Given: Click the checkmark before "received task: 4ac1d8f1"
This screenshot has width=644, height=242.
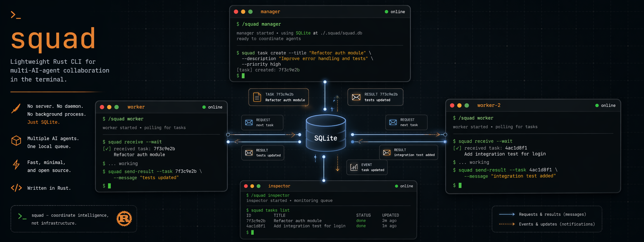Looking at the screenshot, I should tap(457, 148).
